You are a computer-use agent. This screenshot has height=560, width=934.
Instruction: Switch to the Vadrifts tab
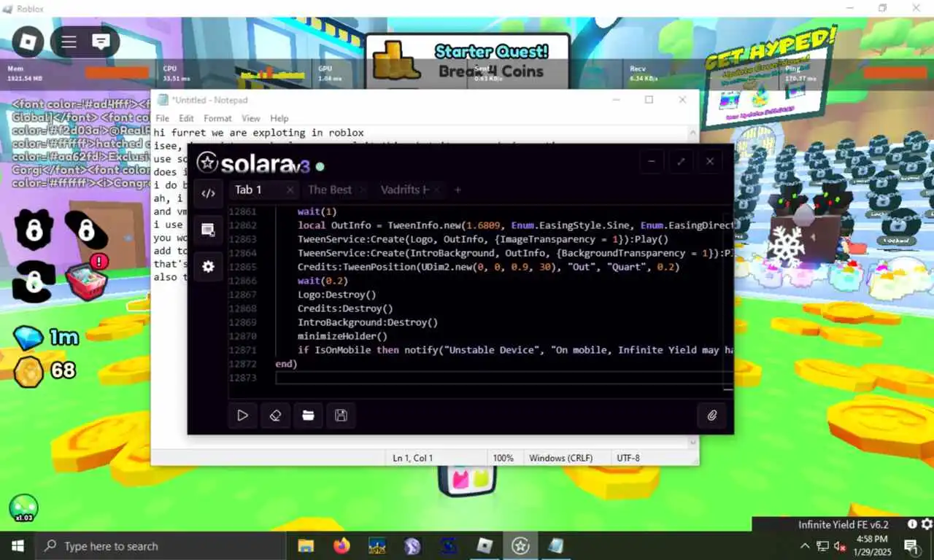(404, 190)
